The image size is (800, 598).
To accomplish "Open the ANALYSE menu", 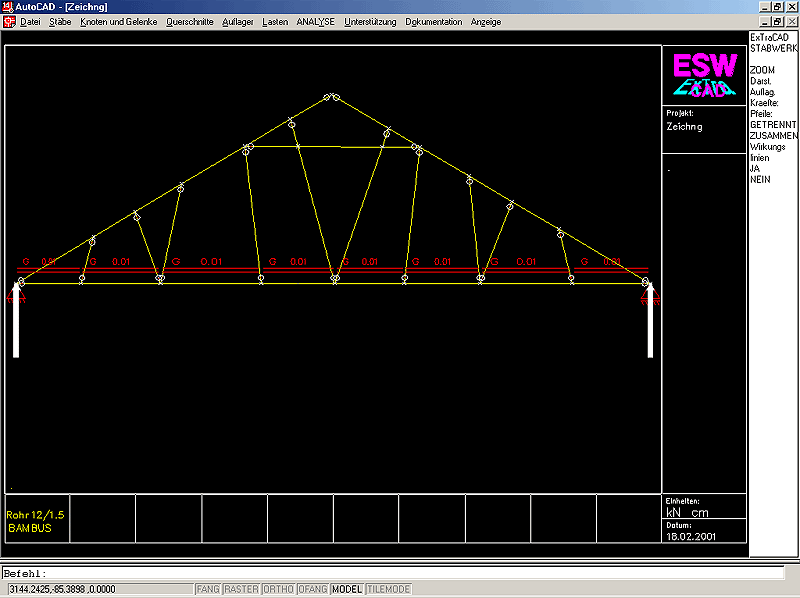I will click(316, 22).
